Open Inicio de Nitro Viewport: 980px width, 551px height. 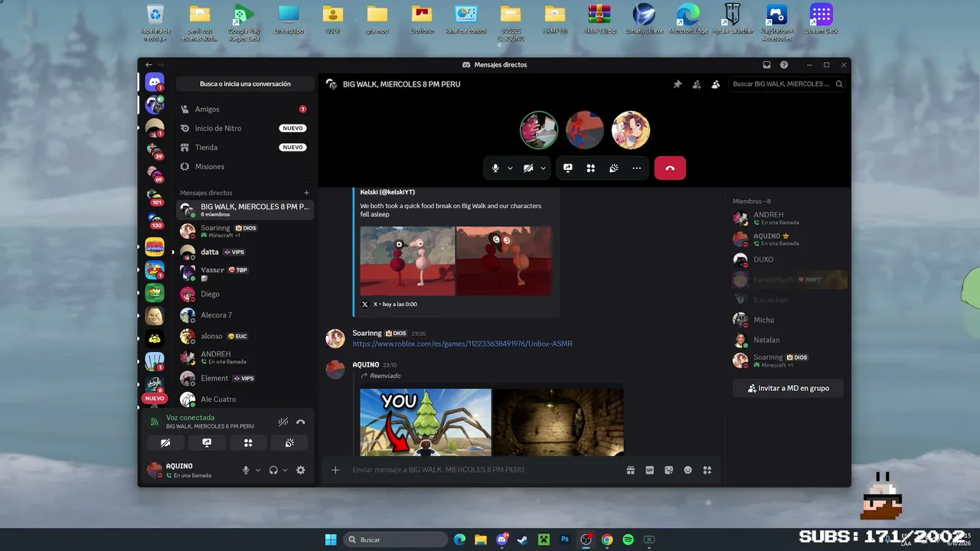pos(245,129)
